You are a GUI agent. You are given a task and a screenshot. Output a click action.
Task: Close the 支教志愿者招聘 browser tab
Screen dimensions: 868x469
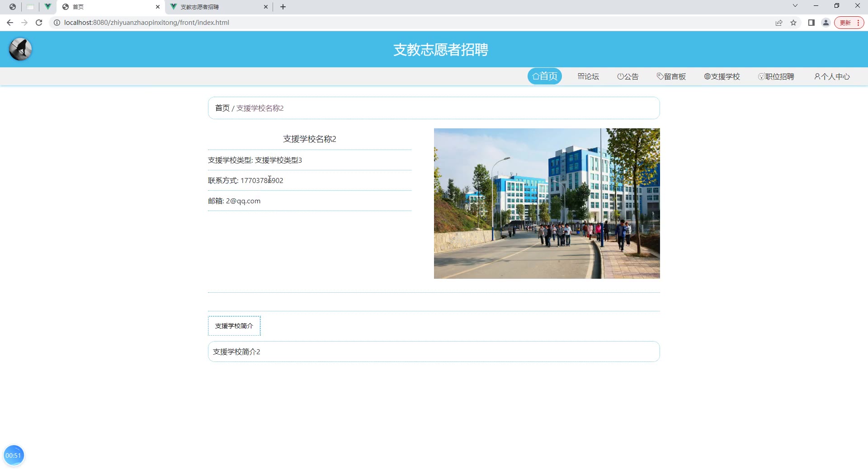coord(266,7)
